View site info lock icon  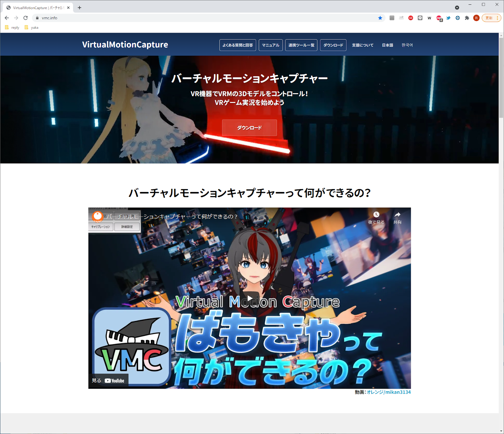[x=37, y=18]
